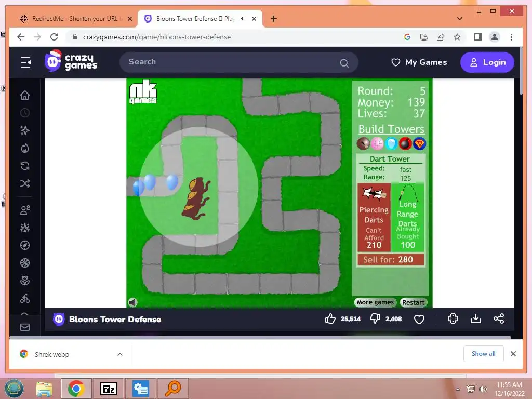
Task: Click the address bar URL
Action: (157, 37)
